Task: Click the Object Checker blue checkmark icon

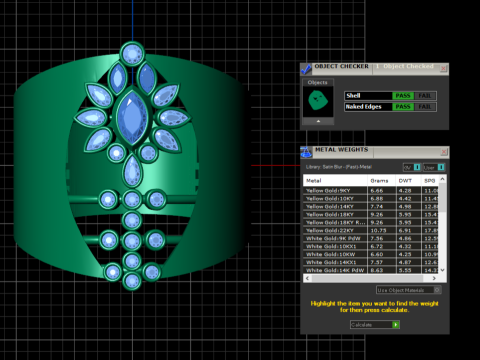Action: pyautogui.click(x=306, y=69)
